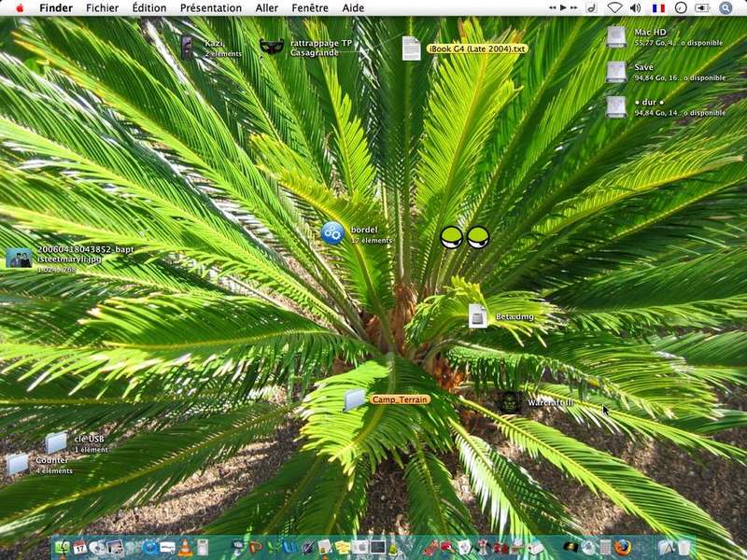Select the Counter folder icon
Screen dimensions: 747x560
click(x=18, y=464)
